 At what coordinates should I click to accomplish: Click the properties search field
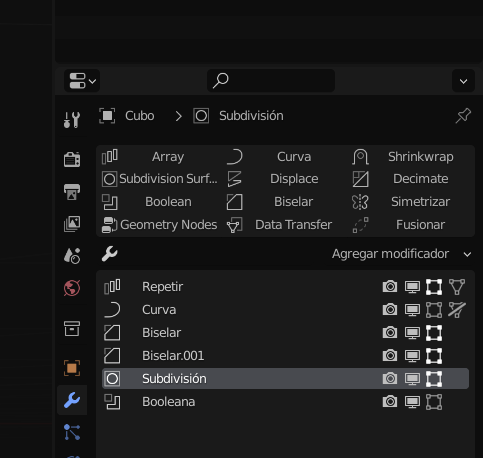point(271,81)
